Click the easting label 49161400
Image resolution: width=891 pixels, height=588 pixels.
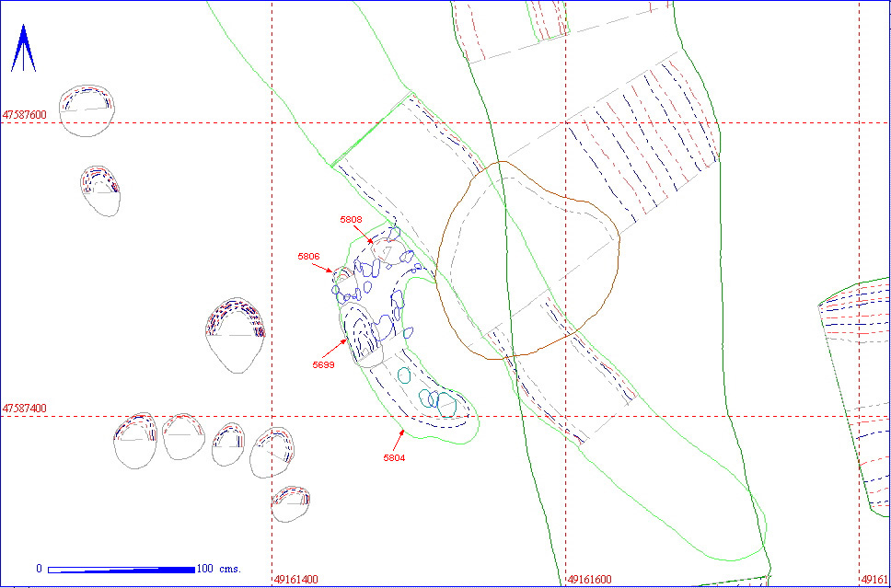[296, 580]
